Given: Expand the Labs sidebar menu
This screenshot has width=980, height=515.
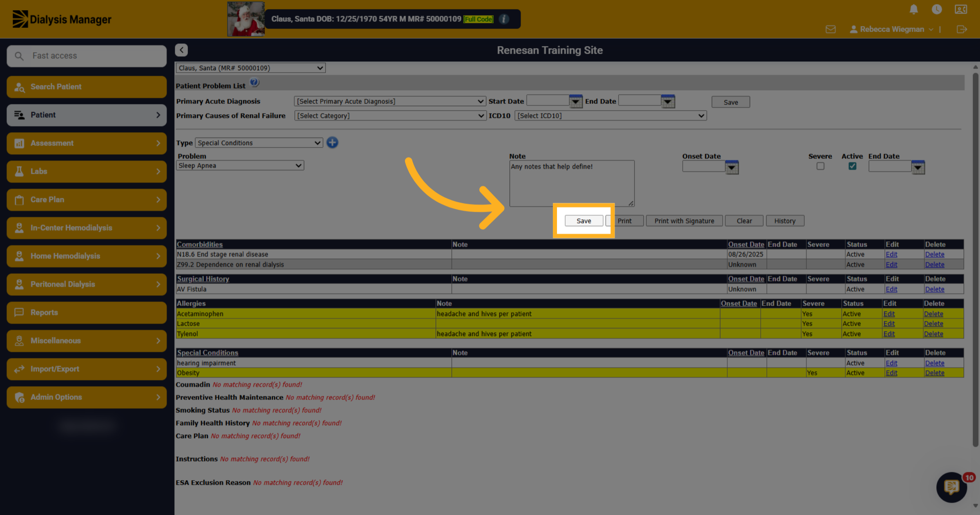Looking at the screenshot, I should click(x=87, y=171).
